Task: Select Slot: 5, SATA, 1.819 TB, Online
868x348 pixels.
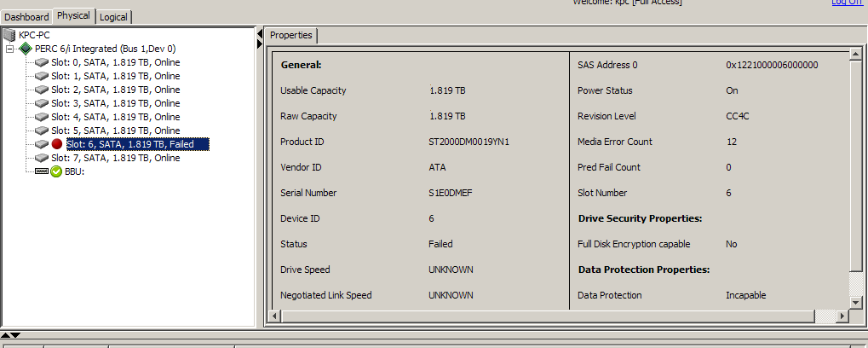Action: click(116, 130)
